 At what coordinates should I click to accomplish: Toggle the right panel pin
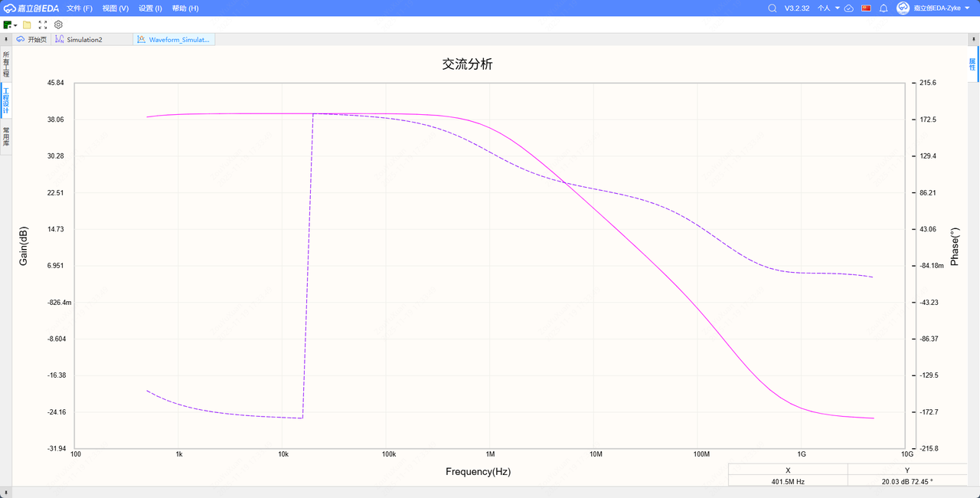[x=972, y=39]
